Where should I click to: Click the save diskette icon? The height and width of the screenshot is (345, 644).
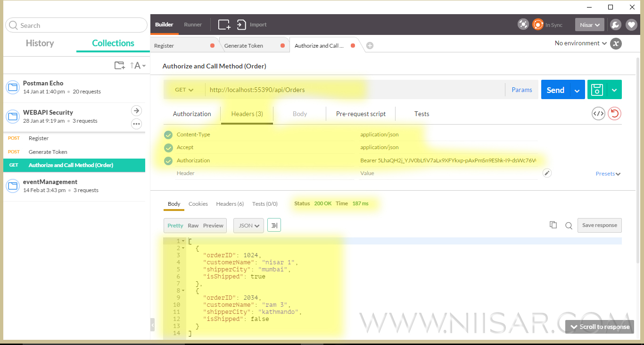597,90
